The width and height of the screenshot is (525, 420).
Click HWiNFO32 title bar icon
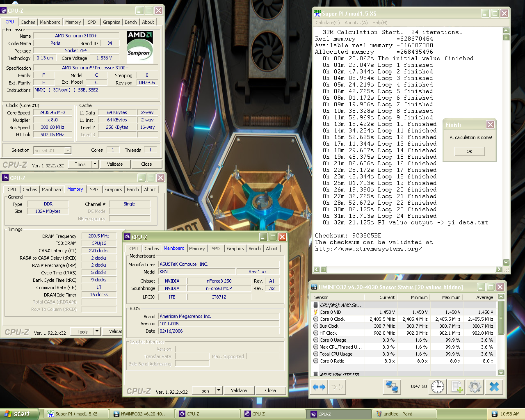click(314, 287)
